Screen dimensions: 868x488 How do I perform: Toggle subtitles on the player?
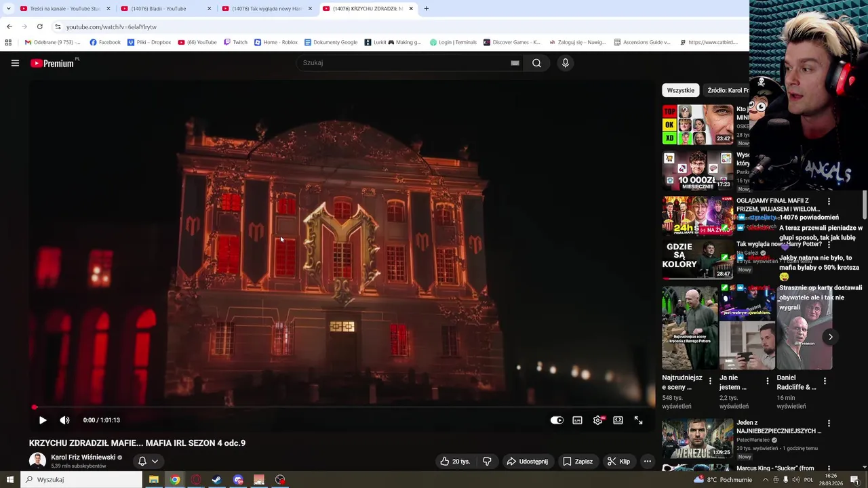[x=577, y=420]
